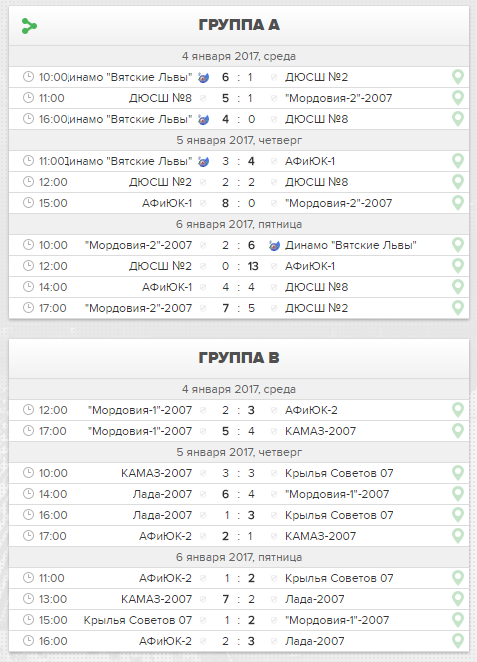Image resolution: width=477 pixels, height=662 pixels.
Task: Click Динамо logo in the 16:00 4:0 match
Action: [x=203, y=119]
